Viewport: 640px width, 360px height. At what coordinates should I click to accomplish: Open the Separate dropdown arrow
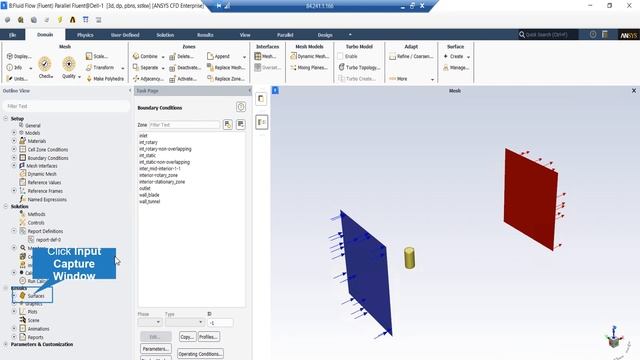tap(162, 68)
